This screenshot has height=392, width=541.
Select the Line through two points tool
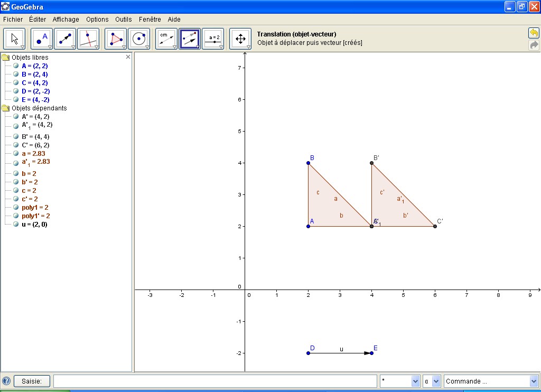[x=65, y=39]
